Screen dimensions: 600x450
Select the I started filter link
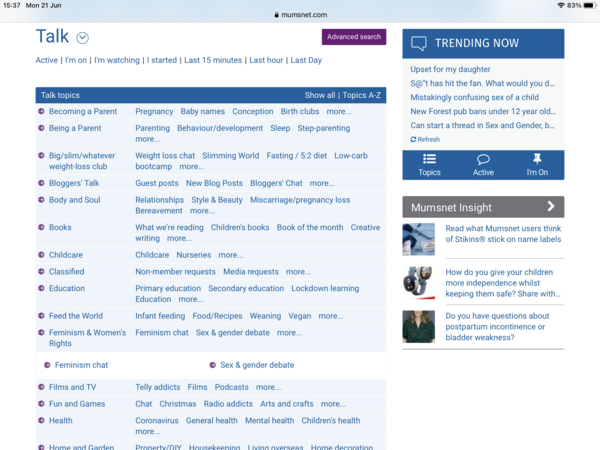click(x=162, y=60)
